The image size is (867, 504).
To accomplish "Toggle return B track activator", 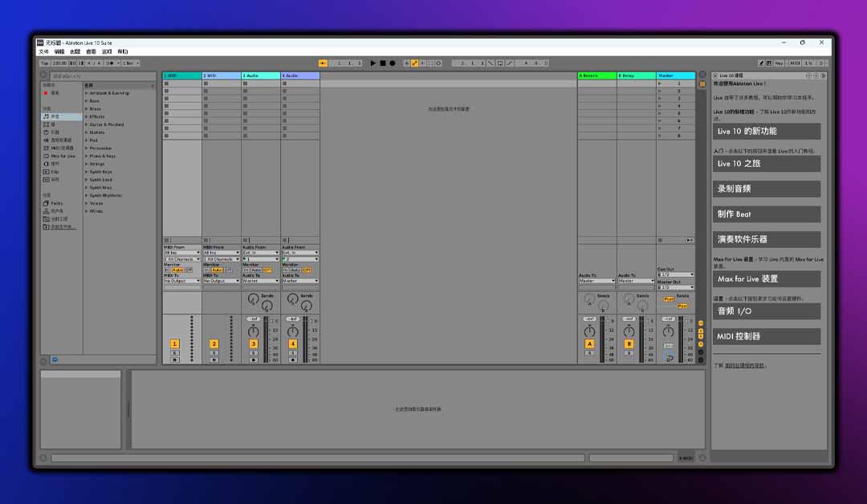I will [629, 343].
